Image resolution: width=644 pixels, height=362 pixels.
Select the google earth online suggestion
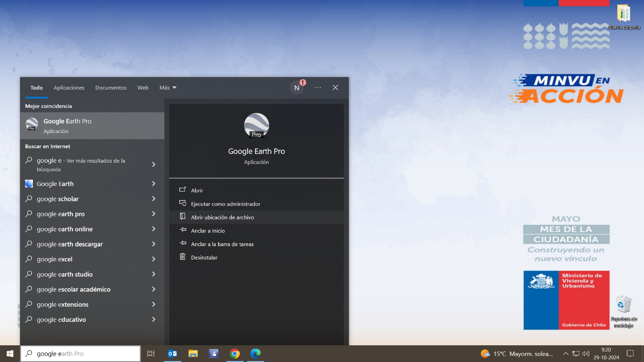[x=92, y=229]
